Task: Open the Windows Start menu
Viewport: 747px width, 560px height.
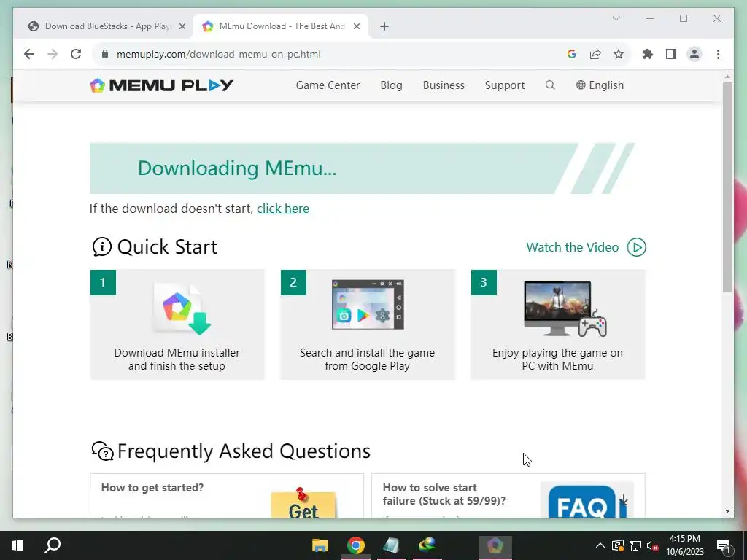Action: [18, 545]
